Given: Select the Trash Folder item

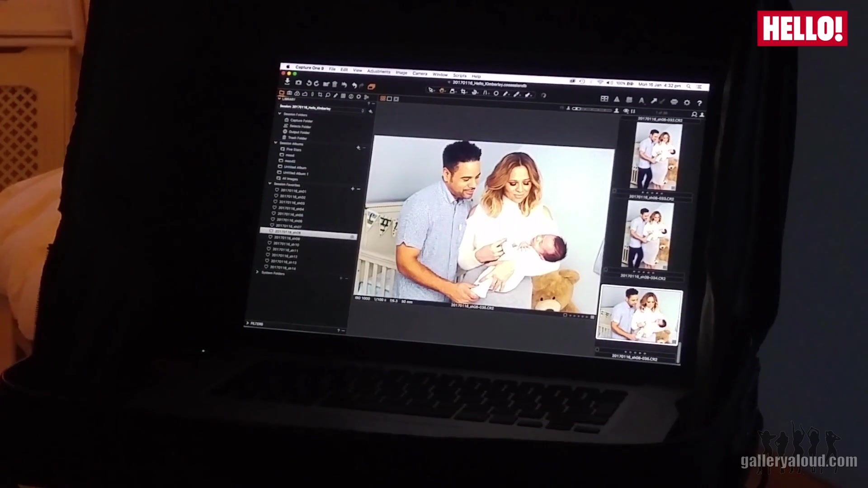Looking at the screenshot, I should tap(295, 138).
